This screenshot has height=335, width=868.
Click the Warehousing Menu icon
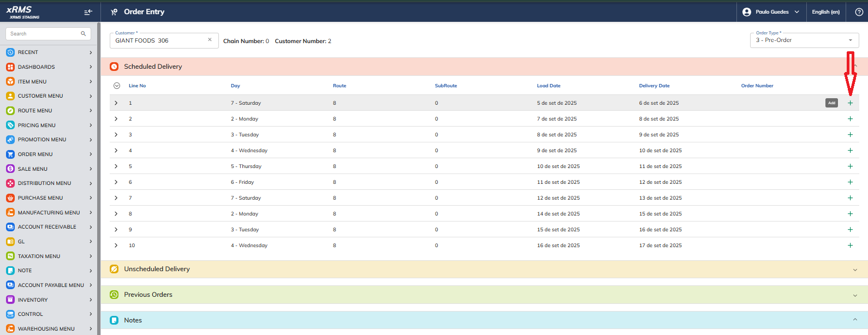[10, 329]
